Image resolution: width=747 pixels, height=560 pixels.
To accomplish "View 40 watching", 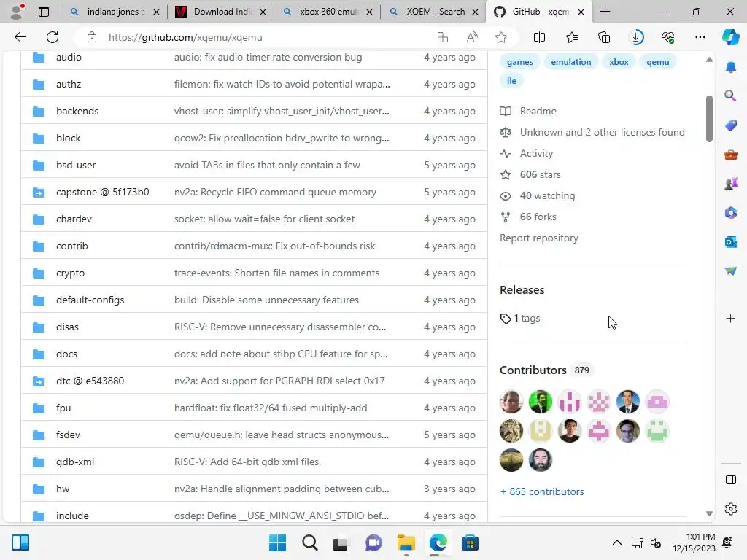I will pyautogui.click(x=547, y=195).
